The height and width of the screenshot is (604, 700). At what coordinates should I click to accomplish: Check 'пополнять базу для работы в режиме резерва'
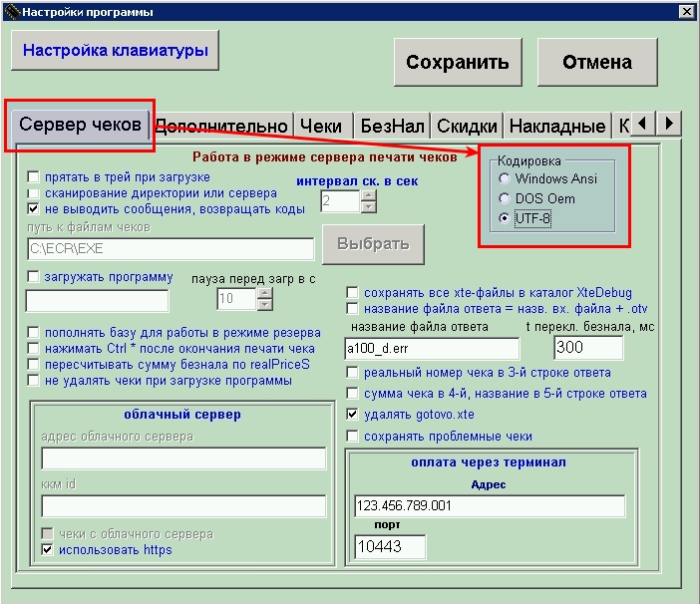(33, 332)
